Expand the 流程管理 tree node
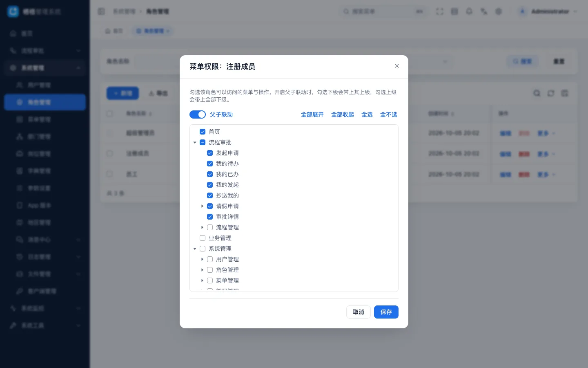This screenshot has height=368, width=588. (x=202, y=227)
